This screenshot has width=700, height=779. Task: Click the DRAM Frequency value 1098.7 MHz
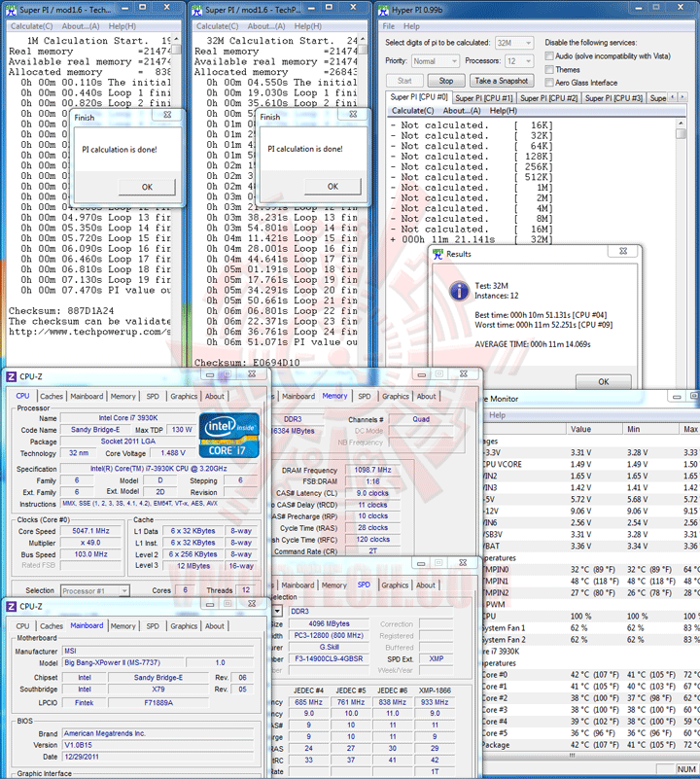coord(372,470)
